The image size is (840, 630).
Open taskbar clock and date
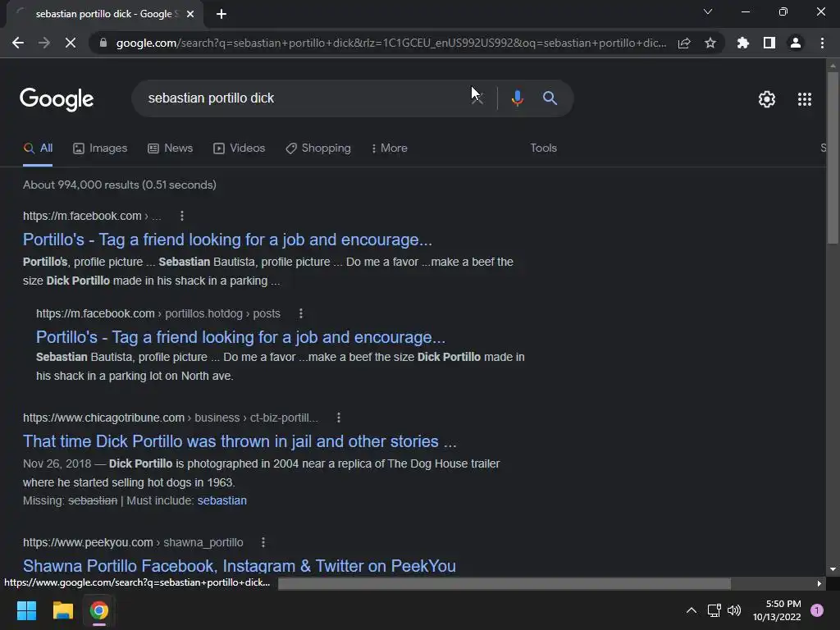coord(777,610)
